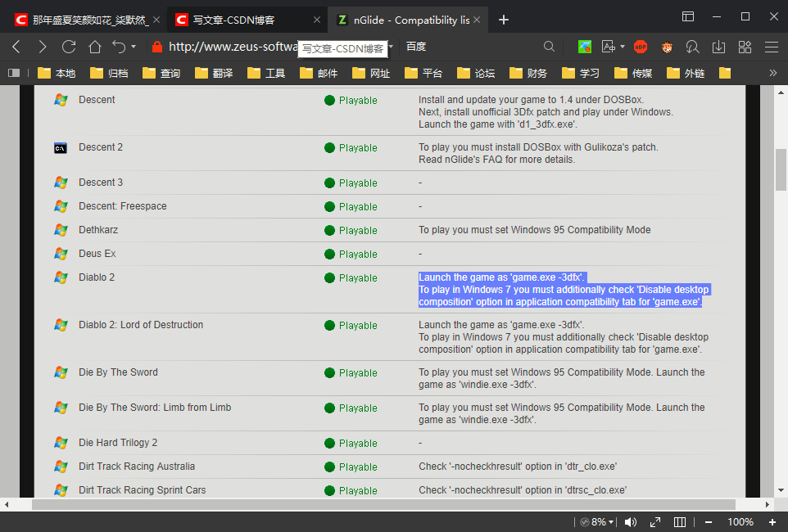This screenshot has width=788, height=532.
Task: Expand the restore-tab dropdown arrow
Action: (x=134, y=47)
